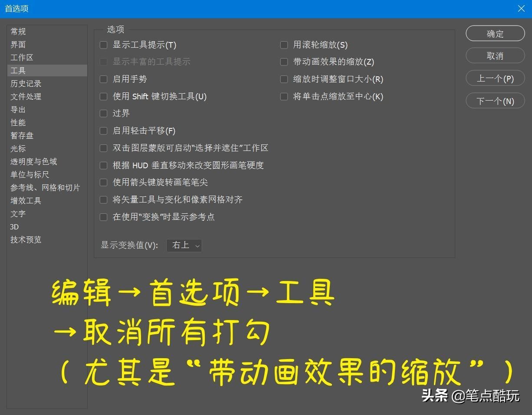Dismiss changes via the 取消 button
Viewport: 532px width, 415px height.
coord(495,56)
